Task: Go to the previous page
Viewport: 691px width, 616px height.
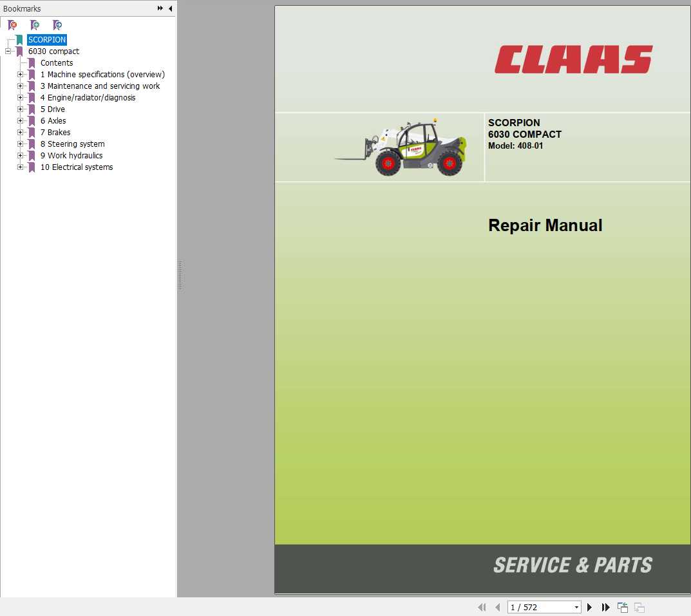Action: tap(498, 607)
